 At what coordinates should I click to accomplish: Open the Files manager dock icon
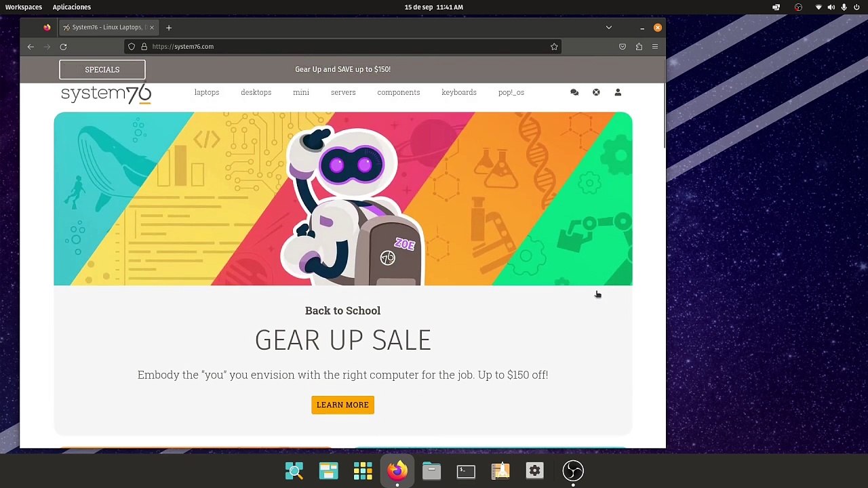point(431,471)
